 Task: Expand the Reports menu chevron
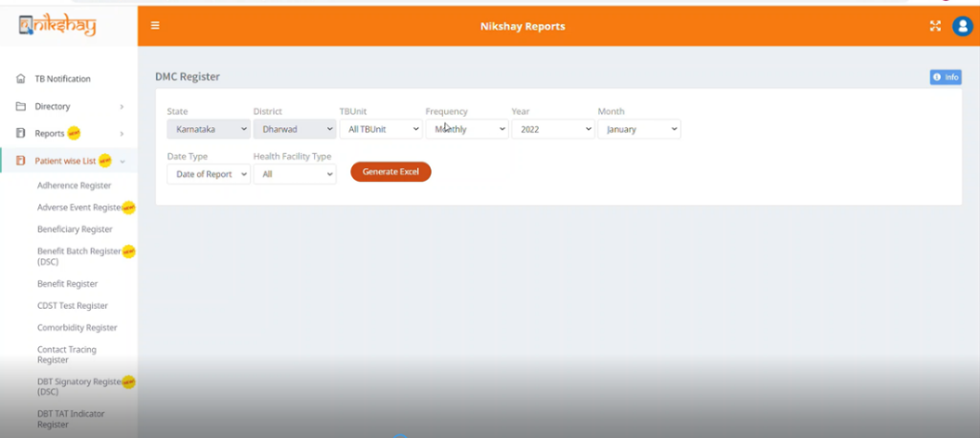click(x=122, y=134)
